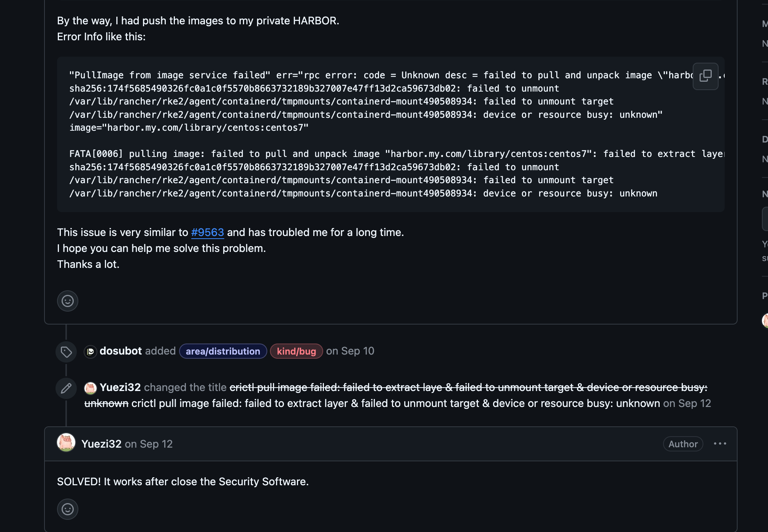Click the tag icon beside the dosubot label event
Screen dimensions: 768x532
[x=66, y=352]
